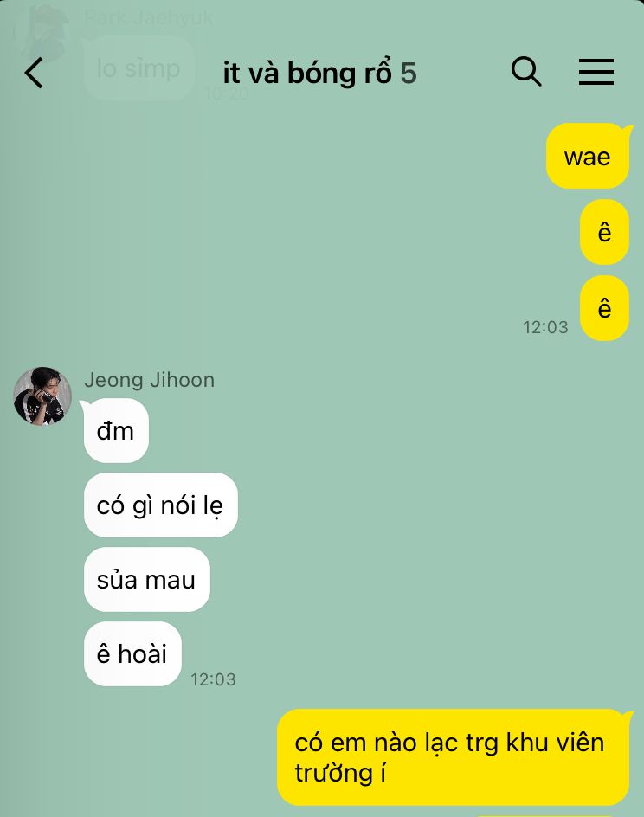Tap the 12:03 timestamp beside yellow 'ê'
Image resolution: width=644 pixels, height=817 pixels.
click(x=545, y=327)
